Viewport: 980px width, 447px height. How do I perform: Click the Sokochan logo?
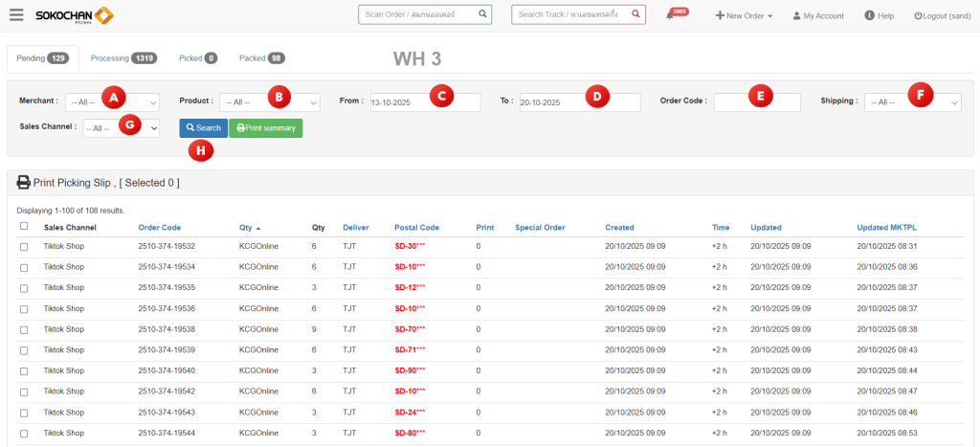[x=74, y=15]
